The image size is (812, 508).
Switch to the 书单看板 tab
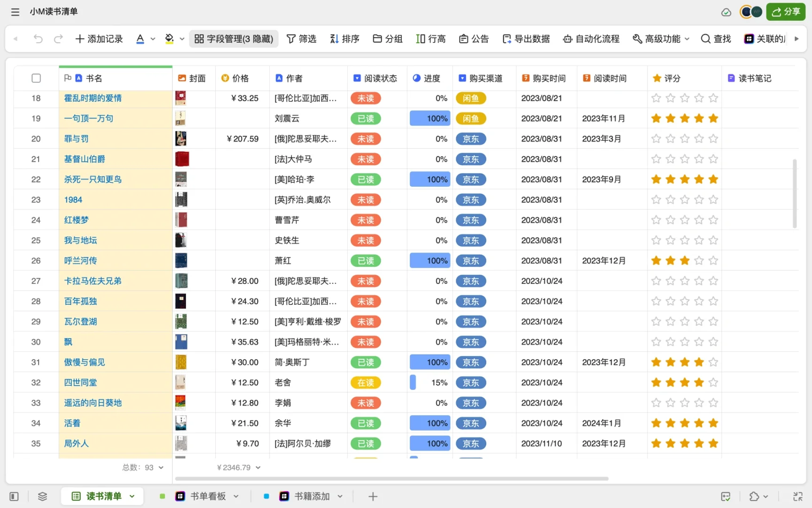click(x=207, y=496)
